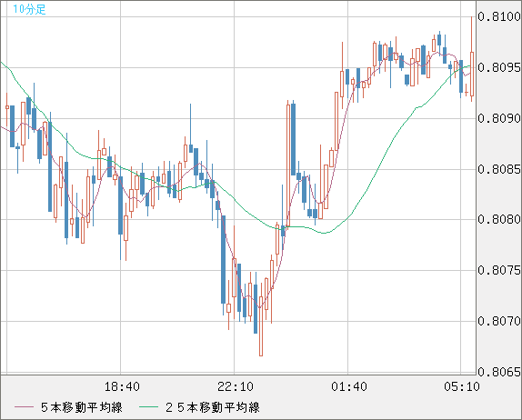
Task: Select the 0.8075 price axis label
Action: point(499,270)
